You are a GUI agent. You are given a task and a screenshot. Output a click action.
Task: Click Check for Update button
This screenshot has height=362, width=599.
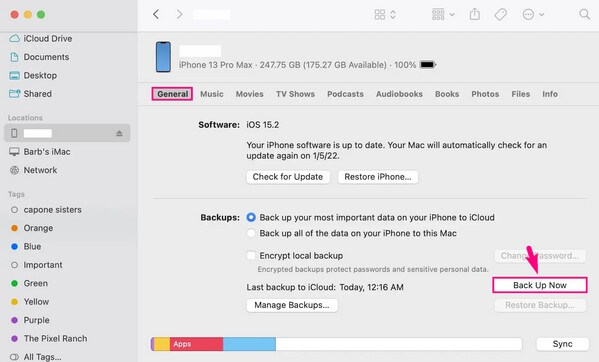click(288, 177)
